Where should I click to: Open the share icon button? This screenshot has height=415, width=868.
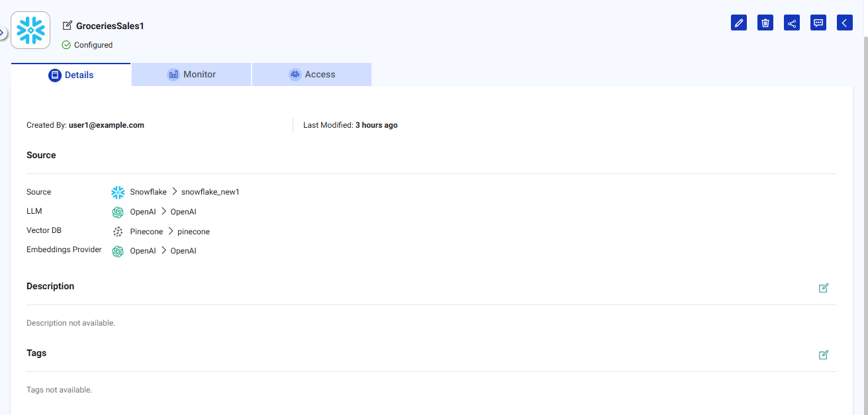click(792, 23)
